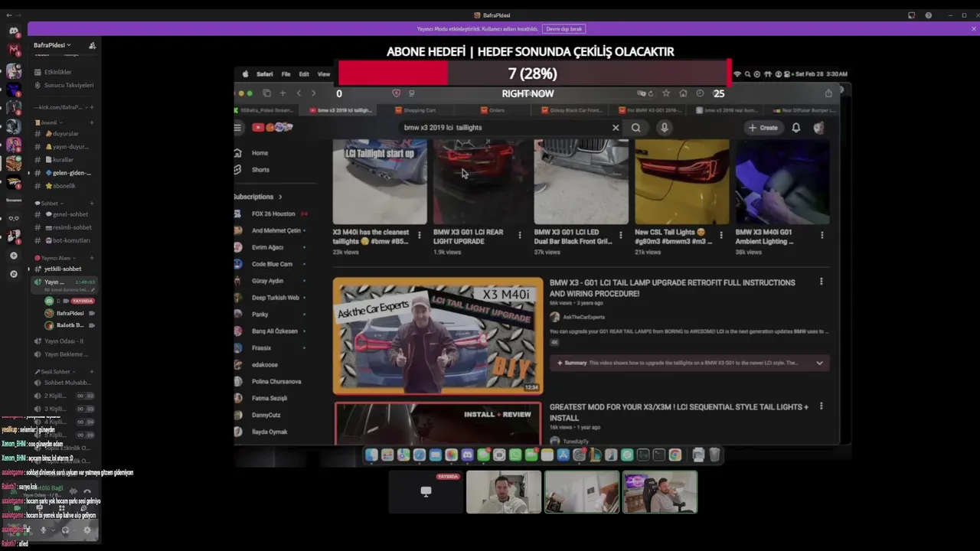The height and width of the screenshot is (551, 980).
Task: Open the yetkili-sohbet channel
Action: coord(64,269)
